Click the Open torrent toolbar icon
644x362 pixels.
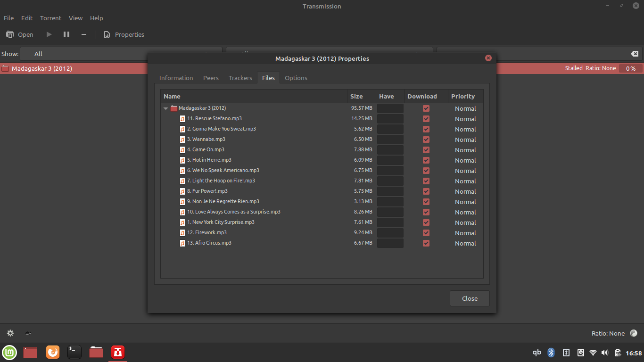[10, 34]
